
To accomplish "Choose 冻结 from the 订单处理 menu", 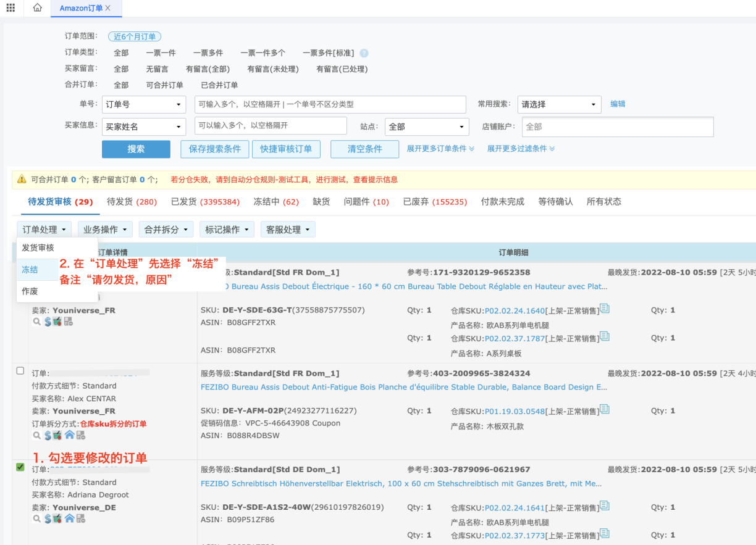I will pyautogui.click(x=30, y=270).
